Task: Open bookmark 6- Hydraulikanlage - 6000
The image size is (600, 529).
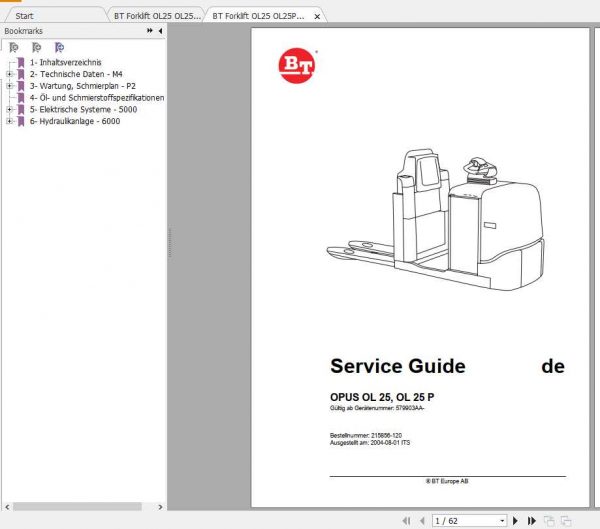Action: pyautogui.click(x=75, y=121)
